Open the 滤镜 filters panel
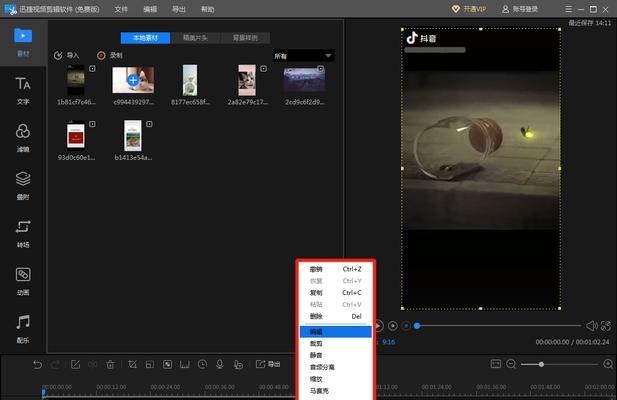The width and height of the screenshot is (617, 400). (23, 138)
